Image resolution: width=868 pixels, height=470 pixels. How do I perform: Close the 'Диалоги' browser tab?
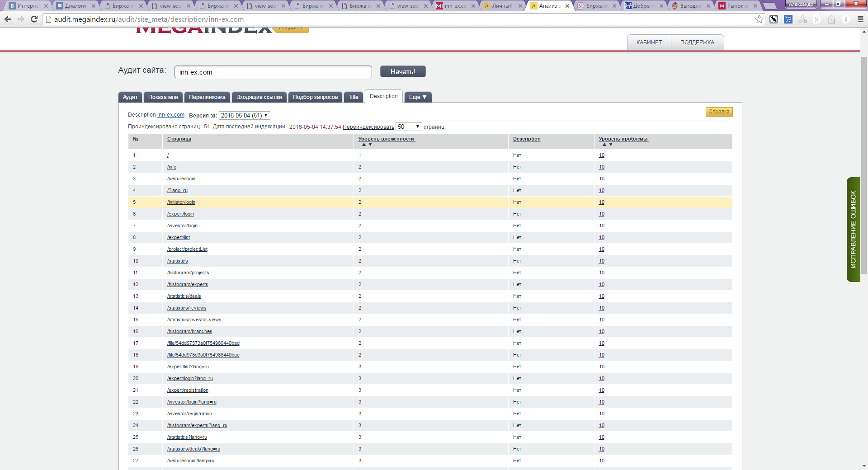94,6
